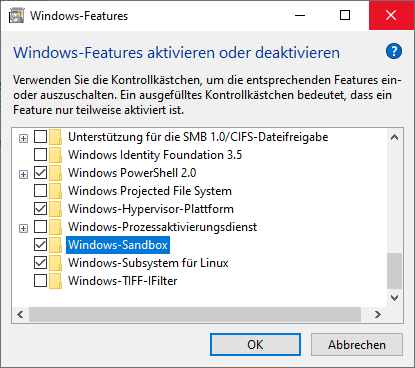Click the blue help question mark icon
The width and height of the screenshot is (415, 368).
tap(394, 51)
